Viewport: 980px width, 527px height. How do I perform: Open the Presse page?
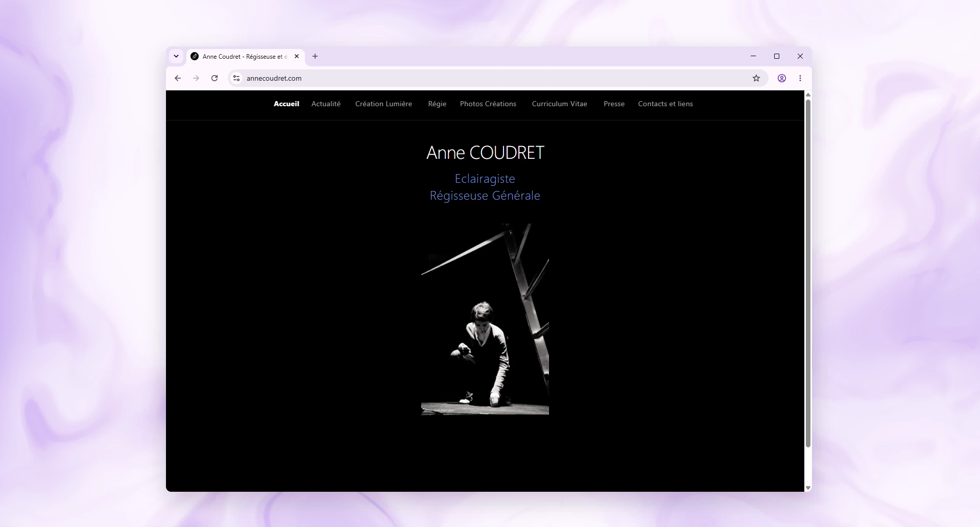614,104
